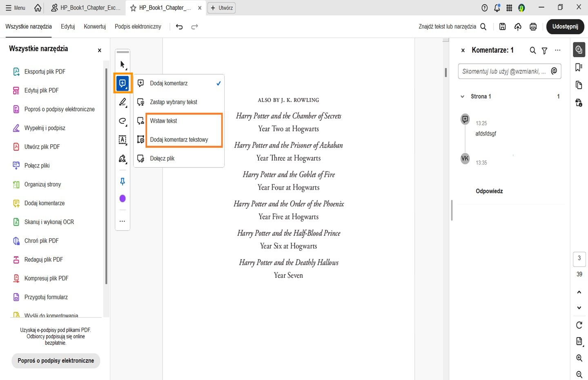This screenshot has height=380, width=588.
Task: Pin the quick tools toolbar
Action: point(122,181)
